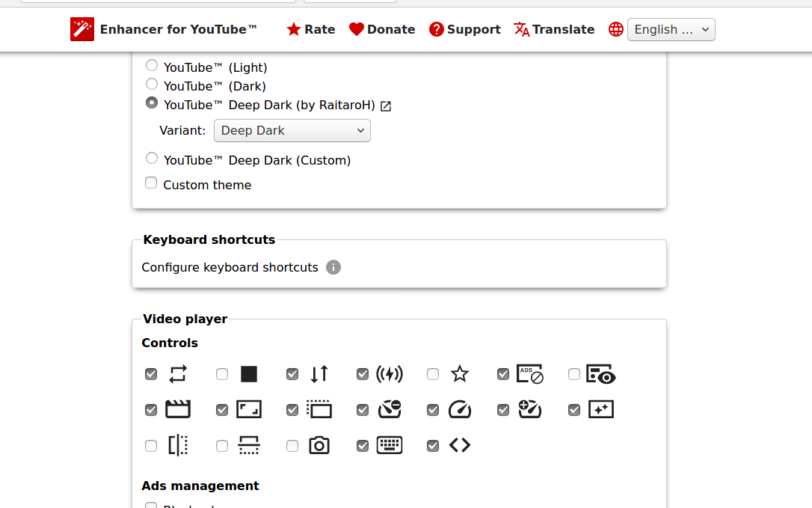Select YouTube Deep Dark (Custom) radio button

[152, 158]
